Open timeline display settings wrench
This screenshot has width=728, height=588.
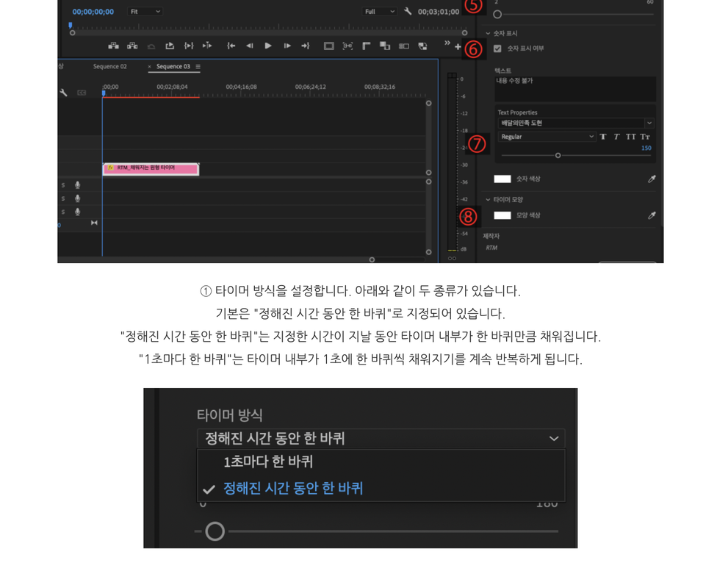point(64,93)
